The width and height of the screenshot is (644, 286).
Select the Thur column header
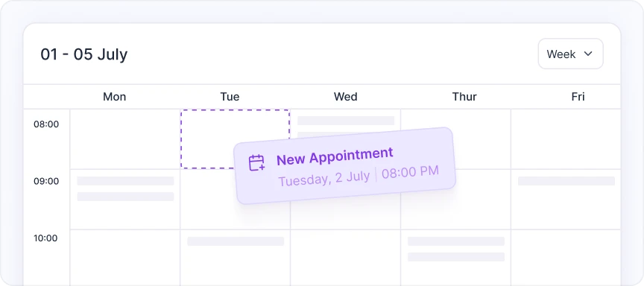pyautogui.click(x=464, y=96)
